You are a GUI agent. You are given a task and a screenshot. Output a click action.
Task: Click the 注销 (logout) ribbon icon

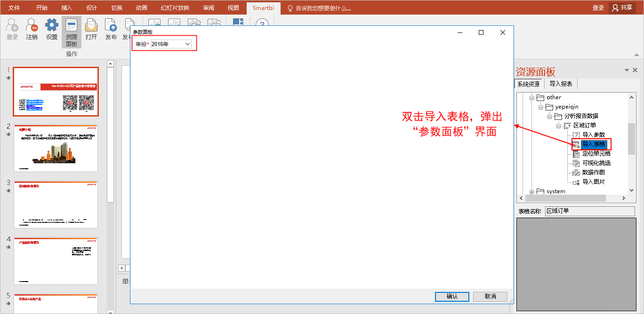click(32, 29)
